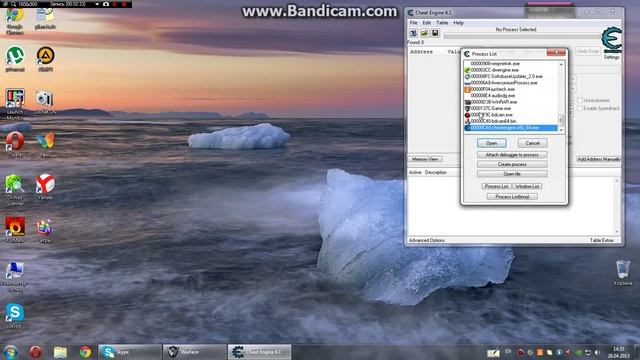This screenshot has height=360, width=640.
Task: Open the File menu in Cheat Engine
Action: tap(413, 23)
